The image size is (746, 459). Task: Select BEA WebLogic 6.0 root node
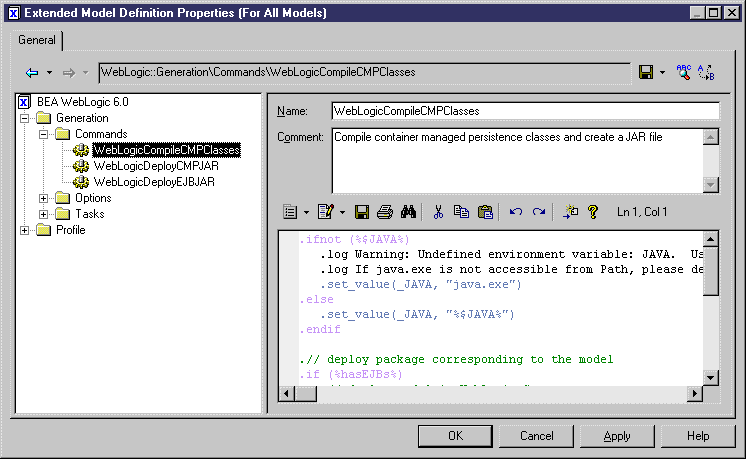click(83, 102)
